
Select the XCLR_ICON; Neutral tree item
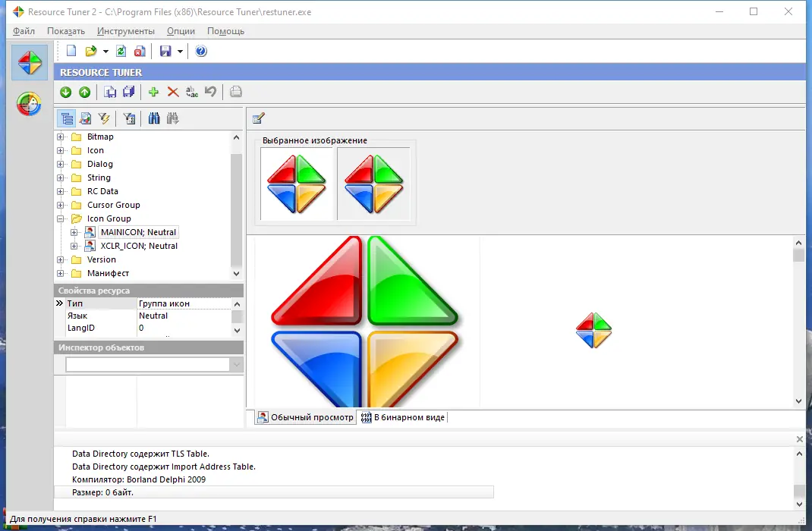point(139,246)
